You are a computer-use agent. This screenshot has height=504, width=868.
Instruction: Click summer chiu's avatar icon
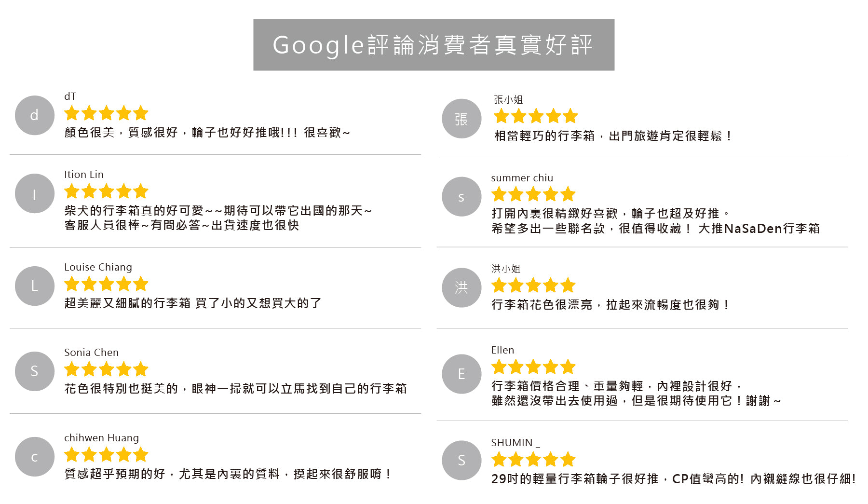coord(461,197)
